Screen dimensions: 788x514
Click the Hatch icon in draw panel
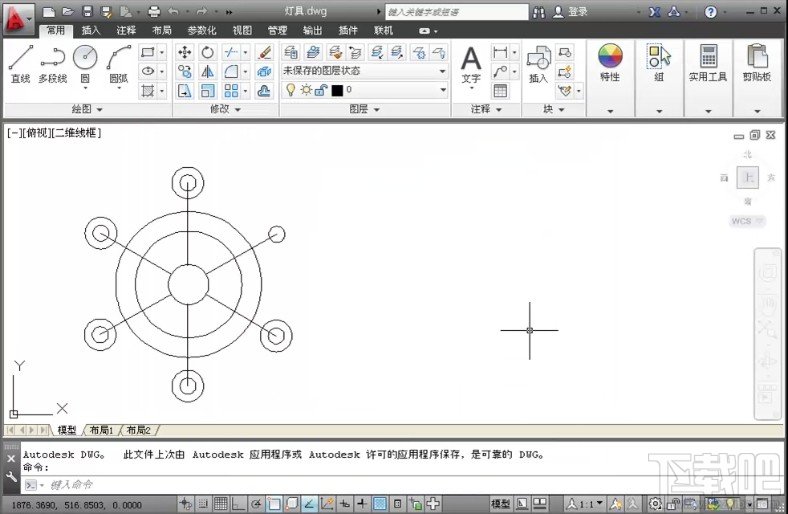click(148, 91)
